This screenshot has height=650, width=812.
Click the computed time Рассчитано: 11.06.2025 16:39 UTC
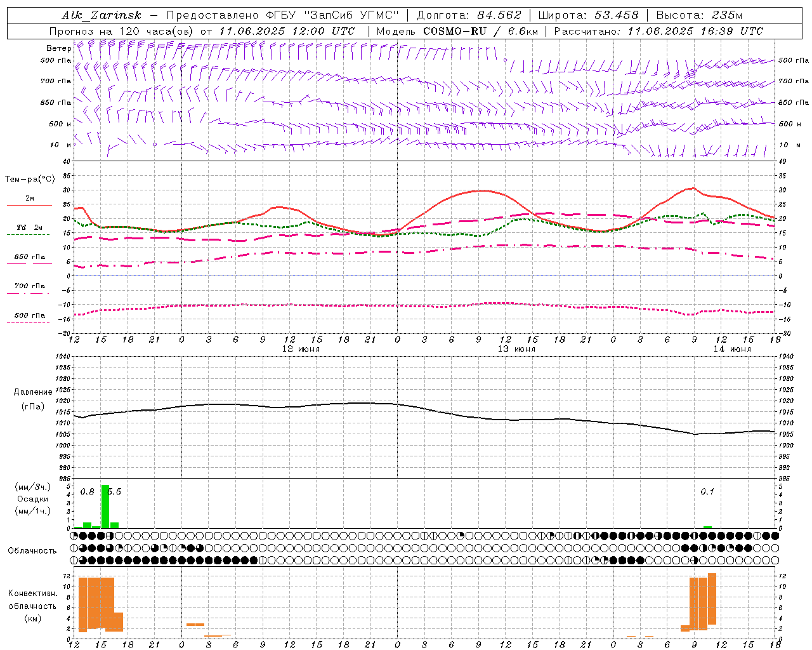[658, 31]
